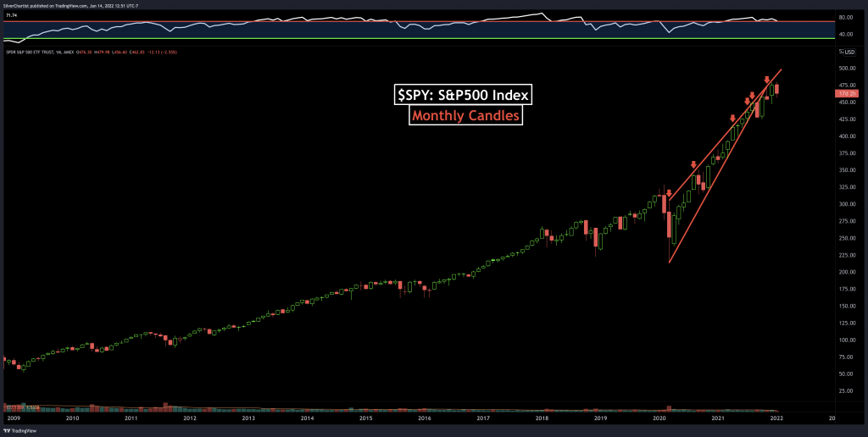Click the 2016 label on time axis

[425, 418]
